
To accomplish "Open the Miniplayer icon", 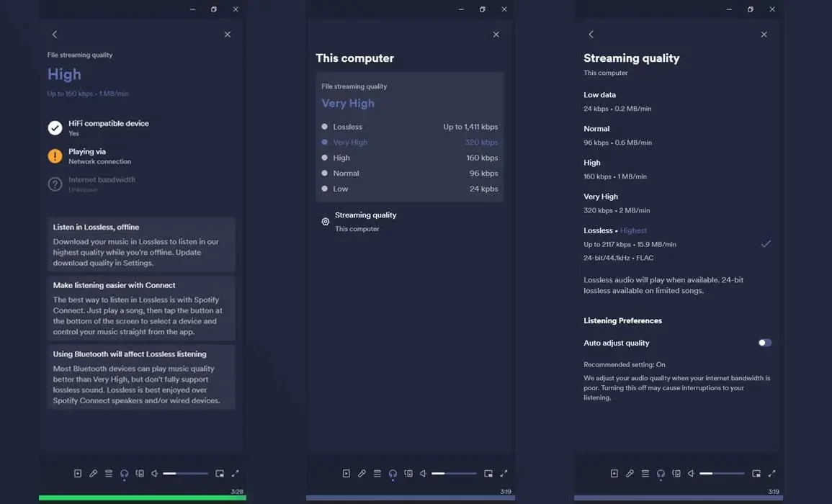I will coord(220,473).
